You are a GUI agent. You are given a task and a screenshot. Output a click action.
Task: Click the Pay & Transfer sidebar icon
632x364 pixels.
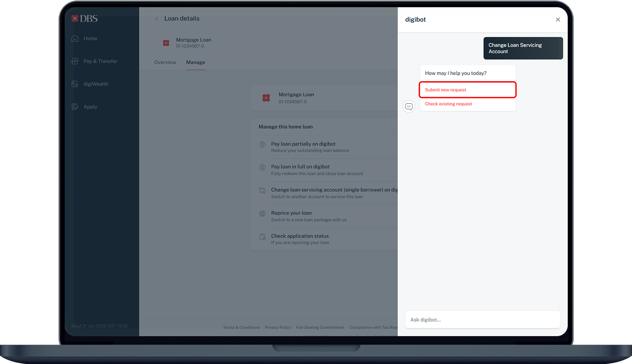tap(75, 61)
